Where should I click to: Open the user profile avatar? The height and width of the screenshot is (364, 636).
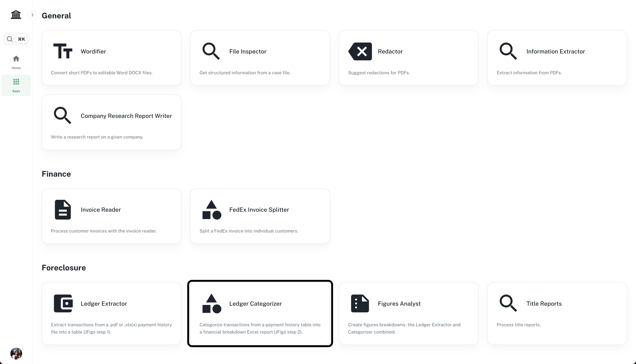coord(16,353)
